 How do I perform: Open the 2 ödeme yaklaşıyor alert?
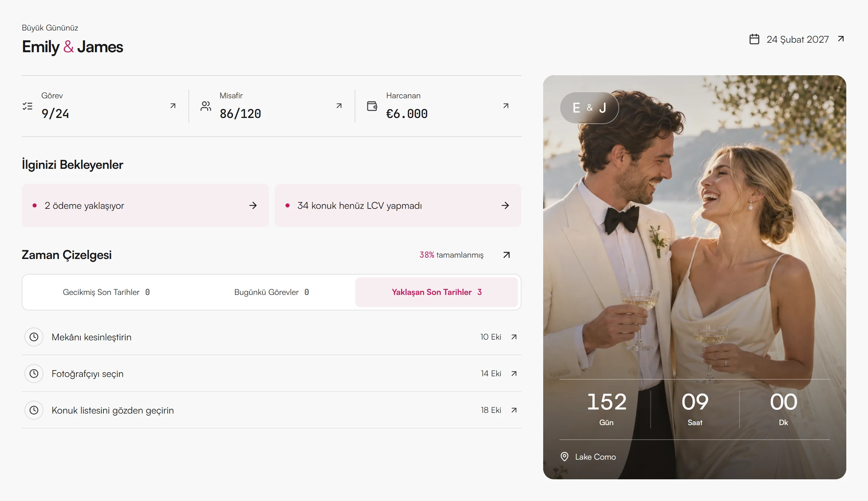click(145, 205)
